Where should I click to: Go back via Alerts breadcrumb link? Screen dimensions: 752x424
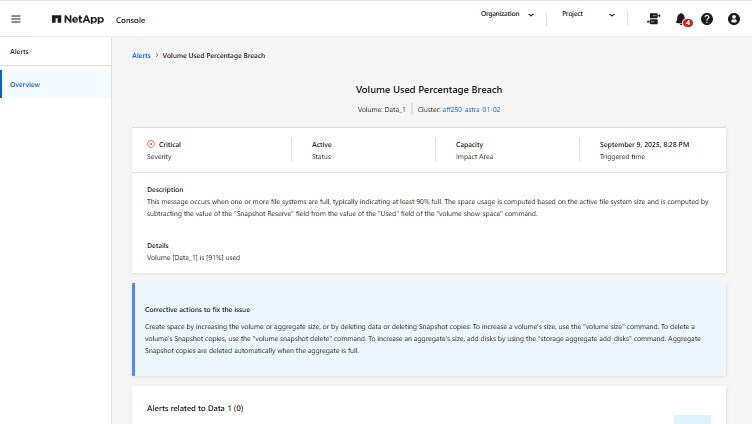click(x=141, y=56)
